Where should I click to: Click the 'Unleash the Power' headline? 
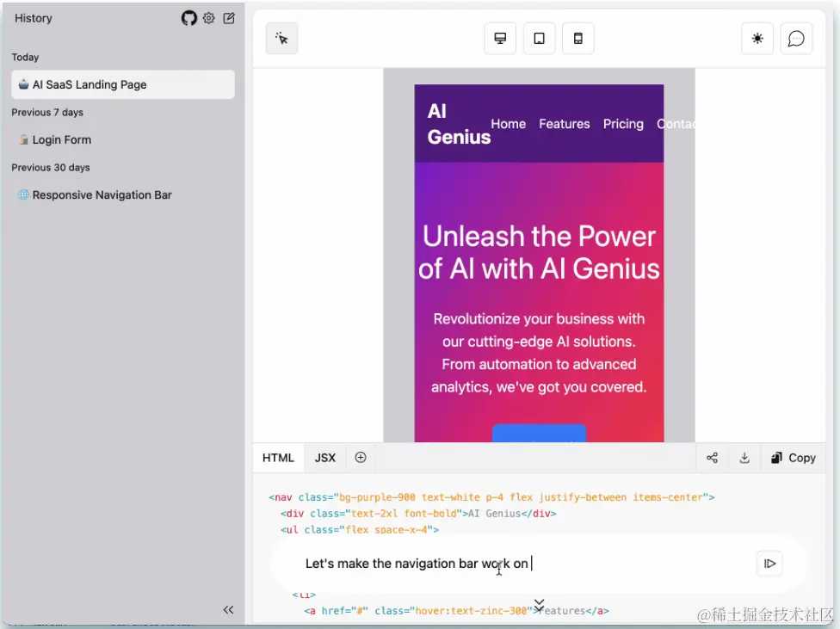539,252
